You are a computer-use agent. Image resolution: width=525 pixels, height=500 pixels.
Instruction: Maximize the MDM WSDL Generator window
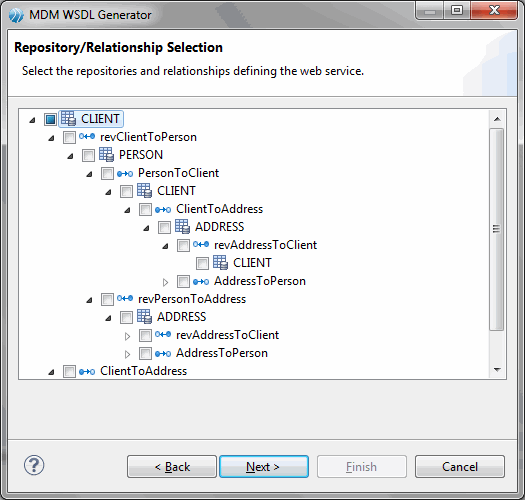click(457, 10)
